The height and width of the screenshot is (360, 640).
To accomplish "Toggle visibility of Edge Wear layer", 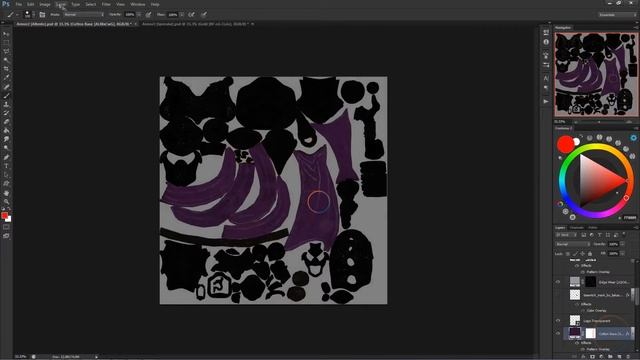I will click(558, 282).
